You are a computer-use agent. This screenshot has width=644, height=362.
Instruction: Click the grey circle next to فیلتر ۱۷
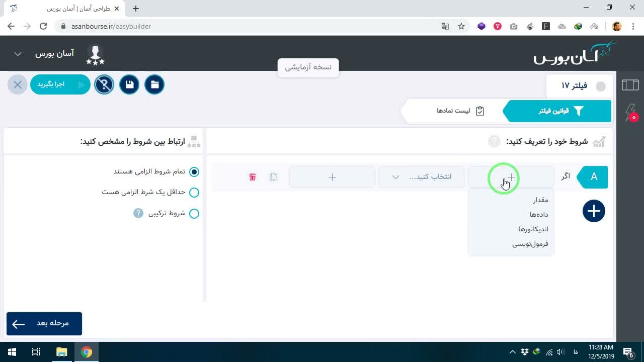pyautogui.click(x=601, y=86)
